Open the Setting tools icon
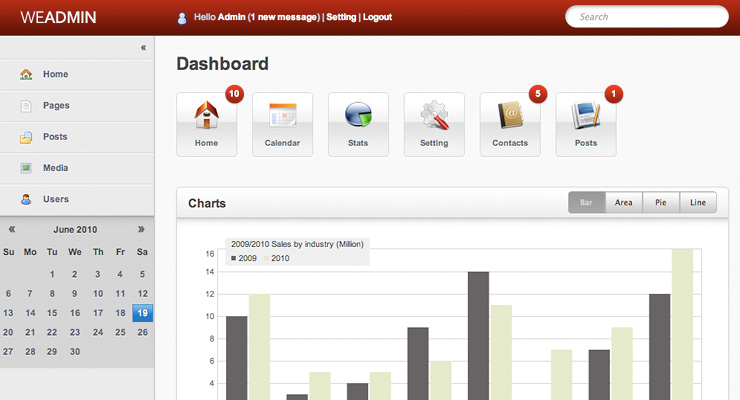740x400 pixels. coord(434,118)
